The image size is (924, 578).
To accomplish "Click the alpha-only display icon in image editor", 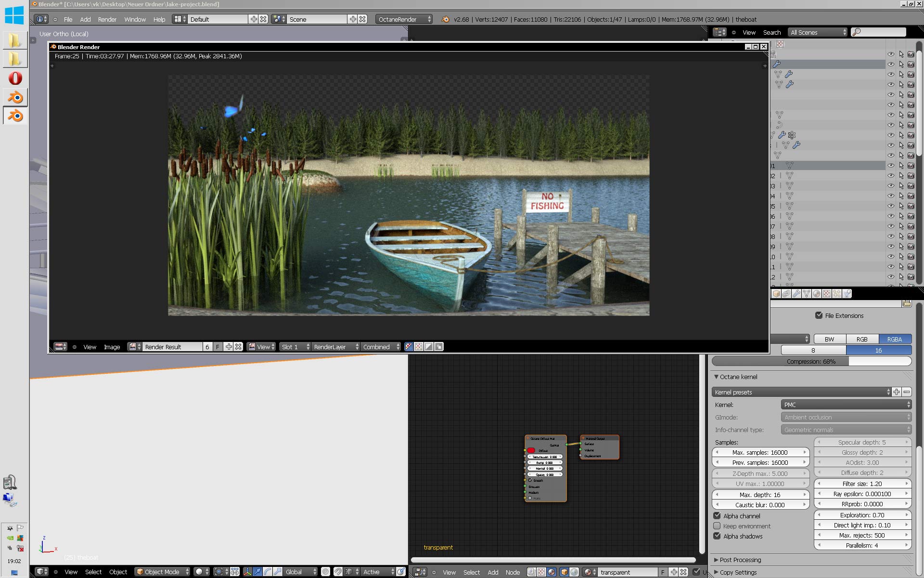I will 429,347.
